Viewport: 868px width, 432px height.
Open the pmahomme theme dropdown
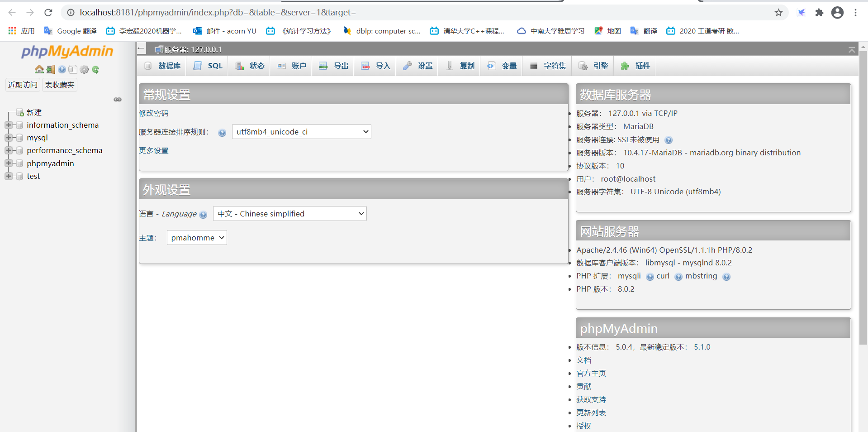pyautogui.click(x=196, y=237)
